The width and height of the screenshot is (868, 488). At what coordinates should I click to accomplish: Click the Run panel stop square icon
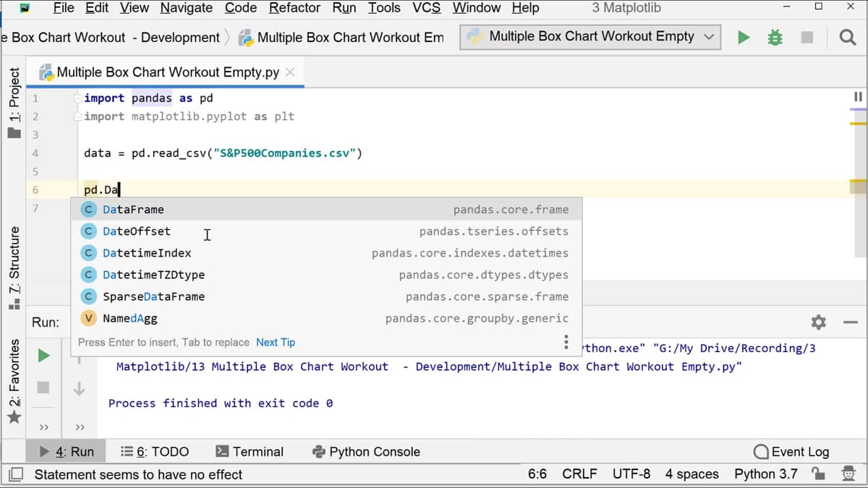[43, 388]
